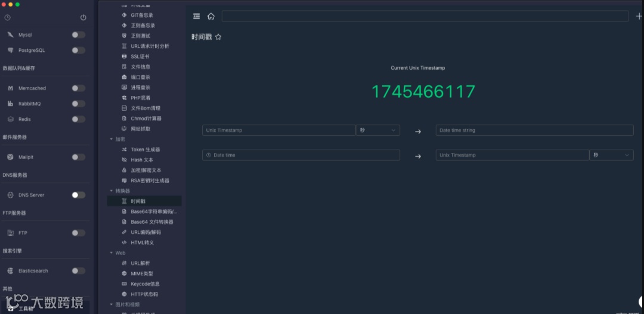Screen dimensions: 644x314
Task: Select Memcached in the left sidebar
Action: (32, 88)
